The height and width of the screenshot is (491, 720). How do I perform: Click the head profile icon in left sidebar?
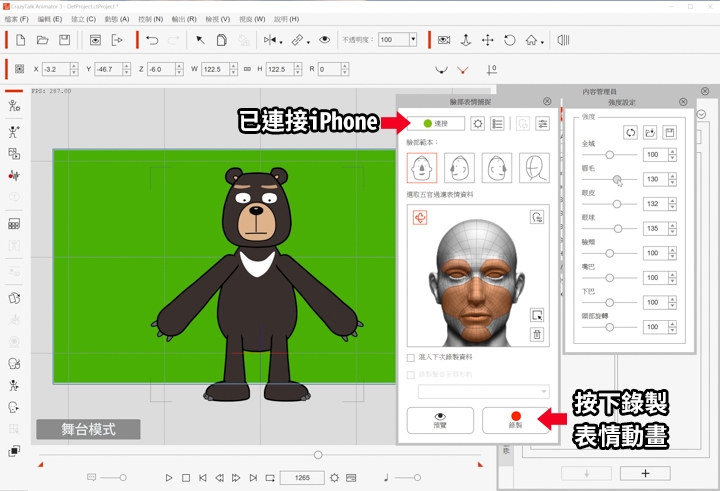tap(14, 407)
